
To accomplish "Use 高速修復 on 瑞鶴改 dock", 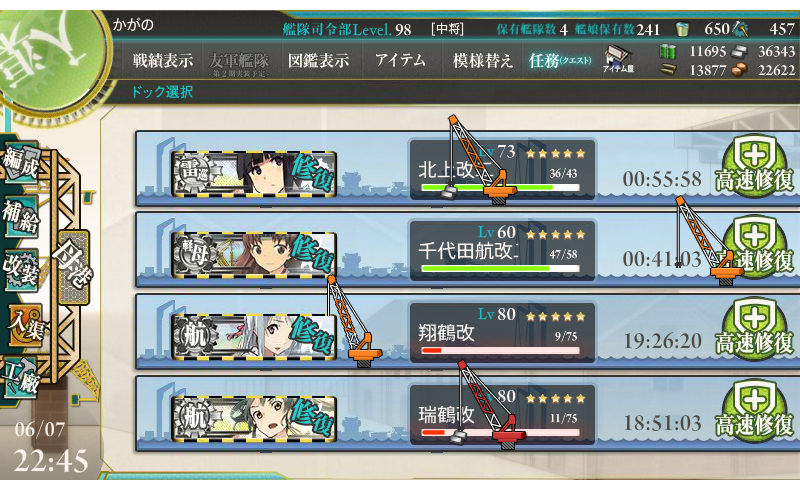I will 755,411.
